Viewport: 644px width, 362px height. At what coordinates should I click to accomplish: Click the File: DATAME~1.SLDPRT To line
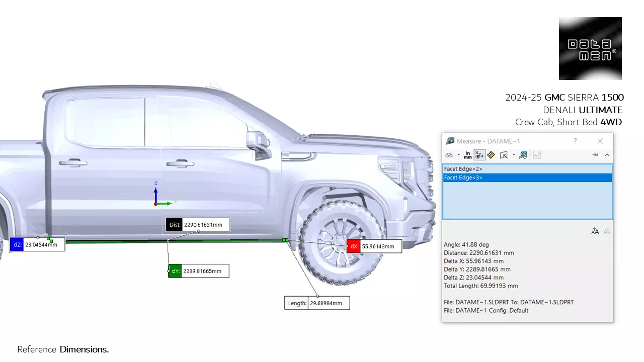509,302
